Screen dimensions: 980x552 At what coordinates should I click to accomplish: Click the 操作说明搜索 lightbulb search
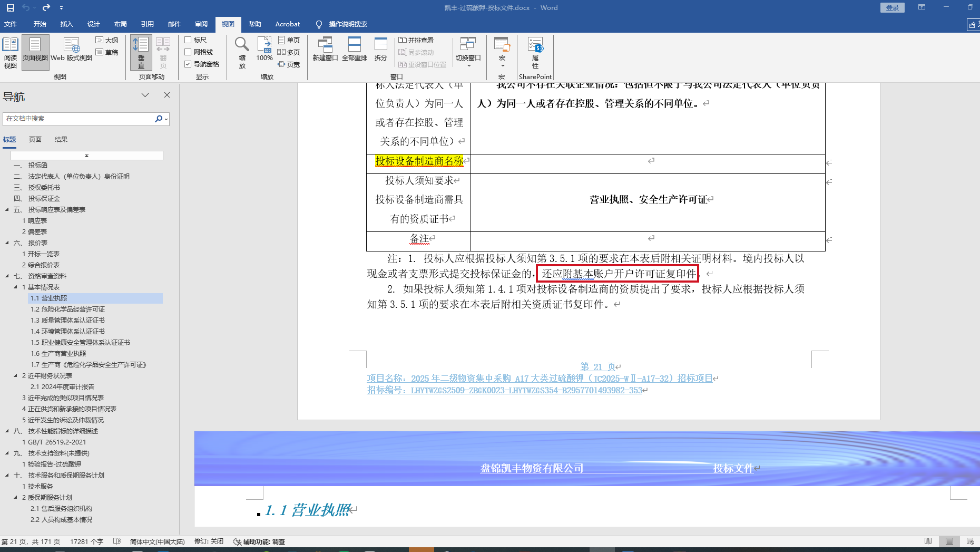pos(342,24)
